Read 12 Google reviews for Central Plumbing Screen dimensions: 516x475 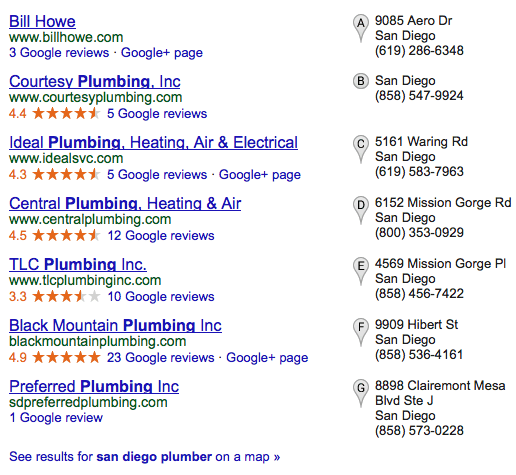[161, 236]
